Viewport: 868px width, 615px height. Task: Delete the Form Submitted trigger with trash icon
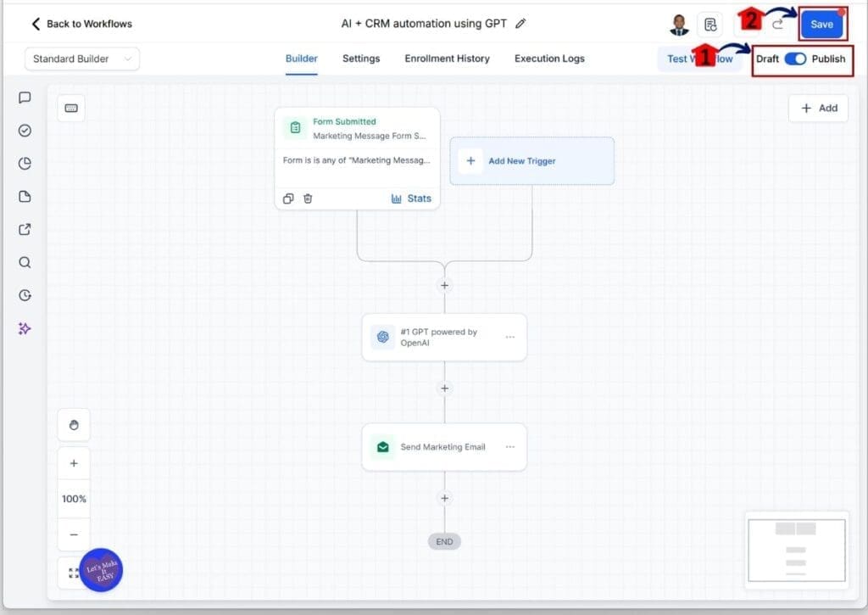tap(308, 198)
